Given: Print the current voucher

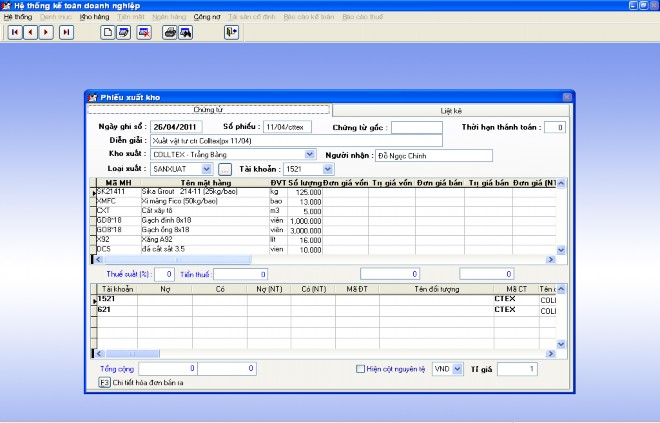Looking at the screenshot, I should coord(170,32).
